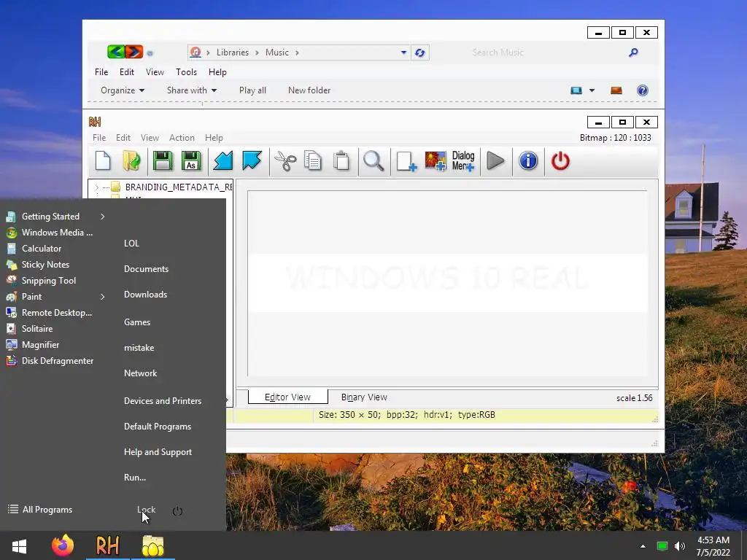This screenshot has height=560, width=747.
Task: Open Resource Hacker's Action menu
Action: click(x=182, y=138)
